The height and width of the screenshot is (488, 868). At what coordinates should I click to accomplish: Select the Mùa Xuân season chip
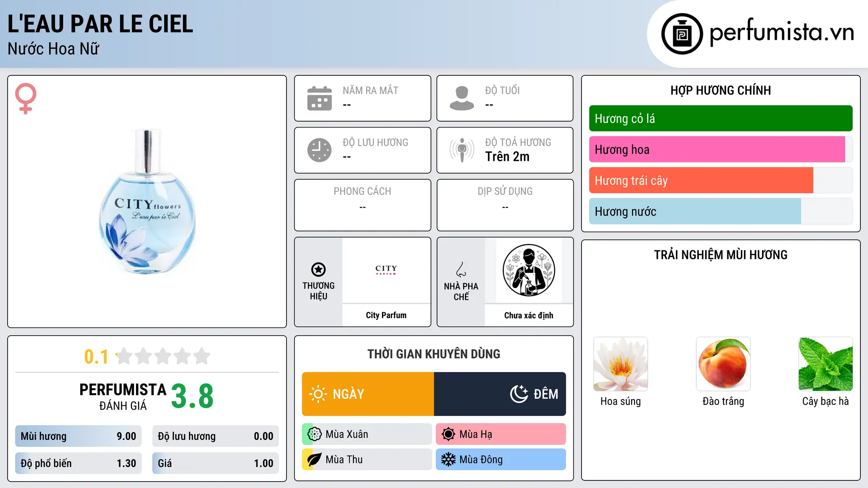[x=367, y=434]
